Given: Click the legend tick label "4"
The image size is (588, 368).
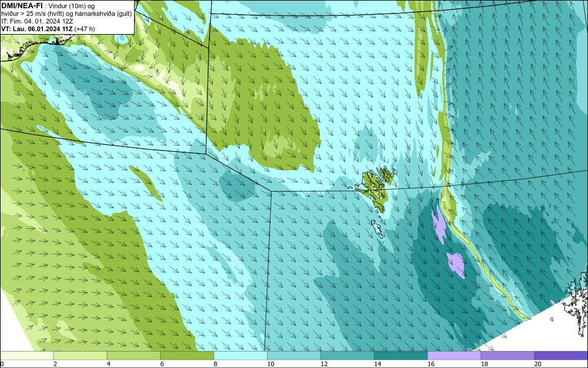Looking at the screenshot, I should click(108, 364).
